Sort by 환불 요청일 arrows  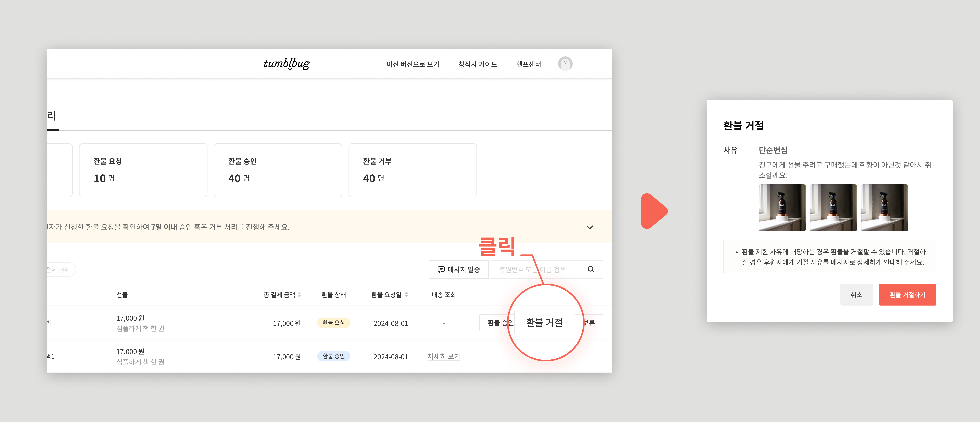pos(407,294)
